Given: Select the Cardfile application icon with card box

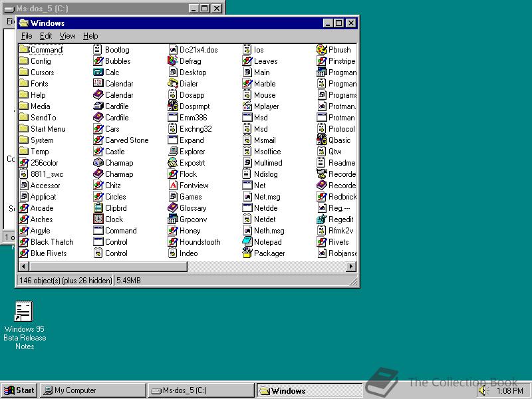Looking at the screenshot, I should tap(98, 106).
